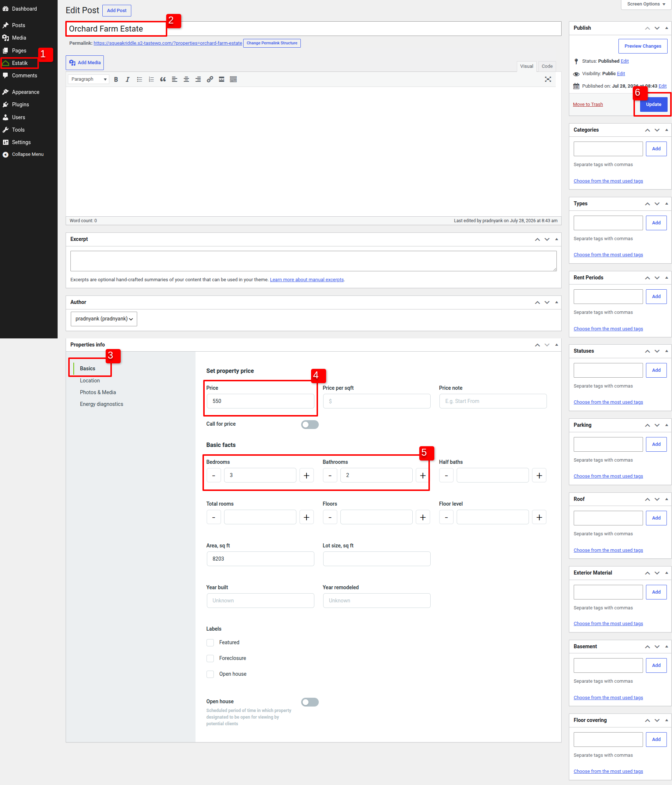Open Estatik plugin menu
This screenshot has height=785, width=672.
(20, 63)
